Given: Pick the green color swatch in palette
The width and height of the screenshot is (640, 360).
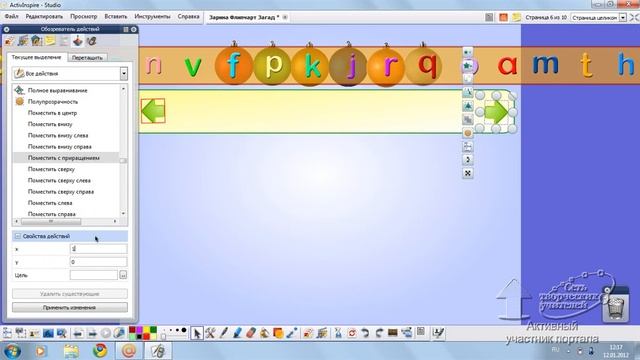Looking at the screenshot, I should [x=153, y=329].
